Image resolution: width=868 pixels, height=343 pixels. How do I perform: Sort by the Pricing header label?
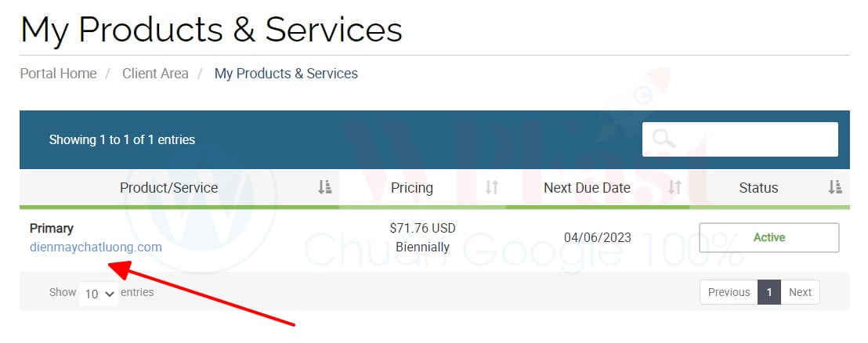(411, 187)
